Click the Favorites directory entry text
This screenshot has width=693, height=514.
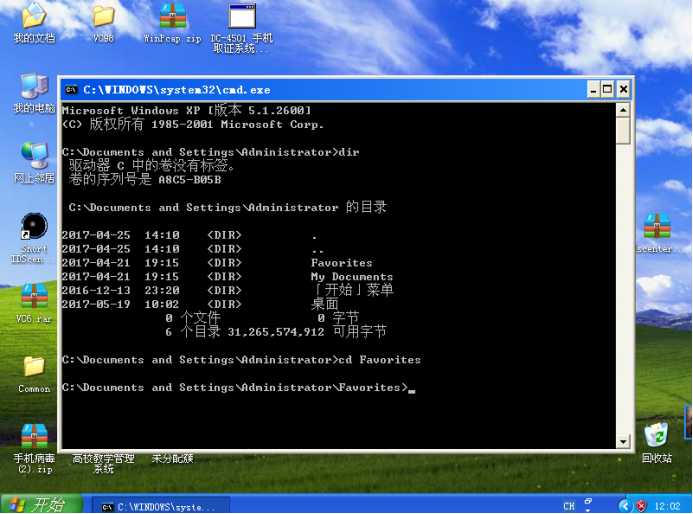coord(341,263)
